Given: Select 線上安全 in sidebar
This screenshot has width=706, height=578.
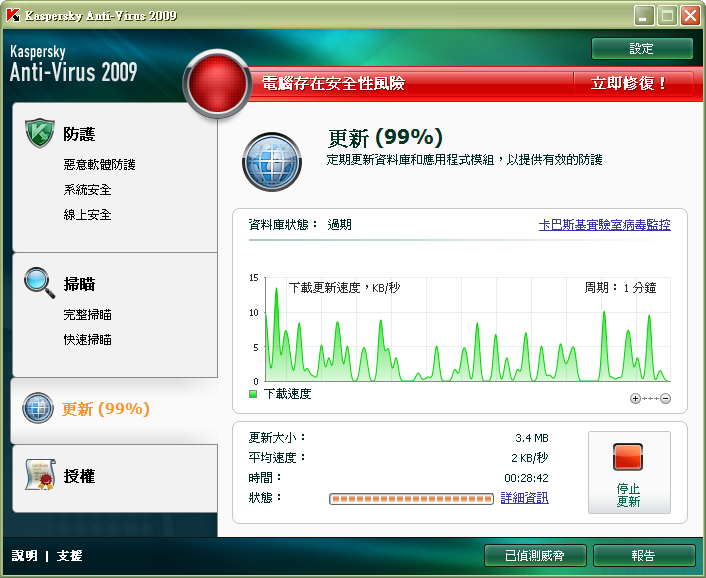Looking at the screenshot, I should [87, 215].
